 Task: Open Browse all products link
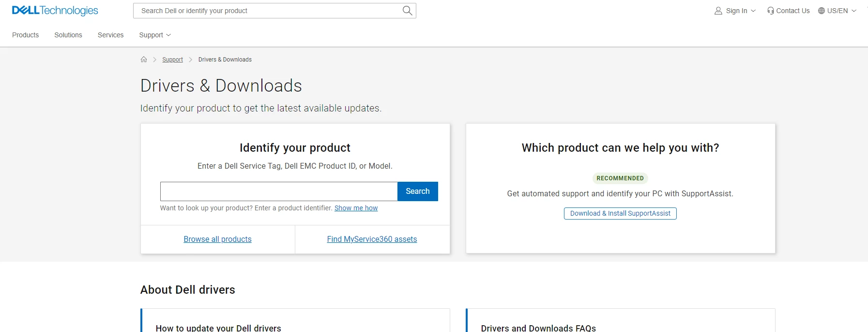217,239
